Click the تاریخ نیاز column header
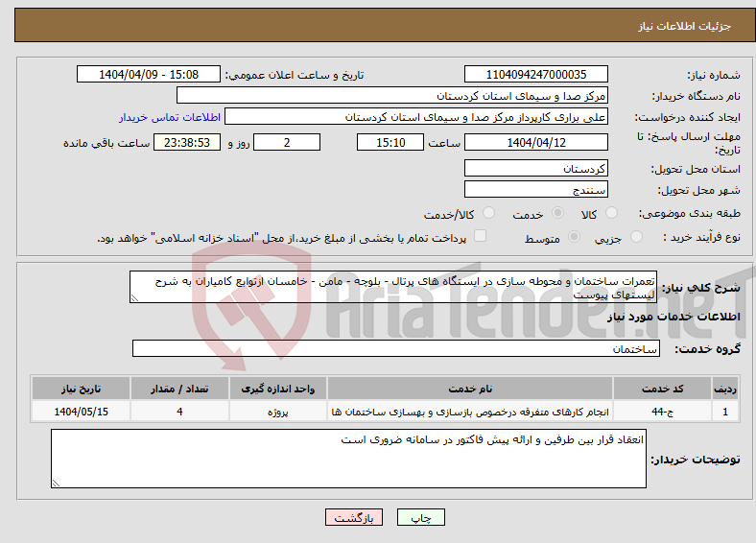This screenshot has height=543, width=756. [x=81, y=389]
